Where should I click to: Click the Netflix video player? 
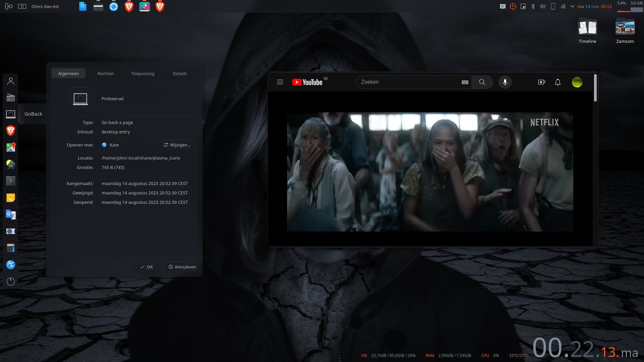click(430, 172)
